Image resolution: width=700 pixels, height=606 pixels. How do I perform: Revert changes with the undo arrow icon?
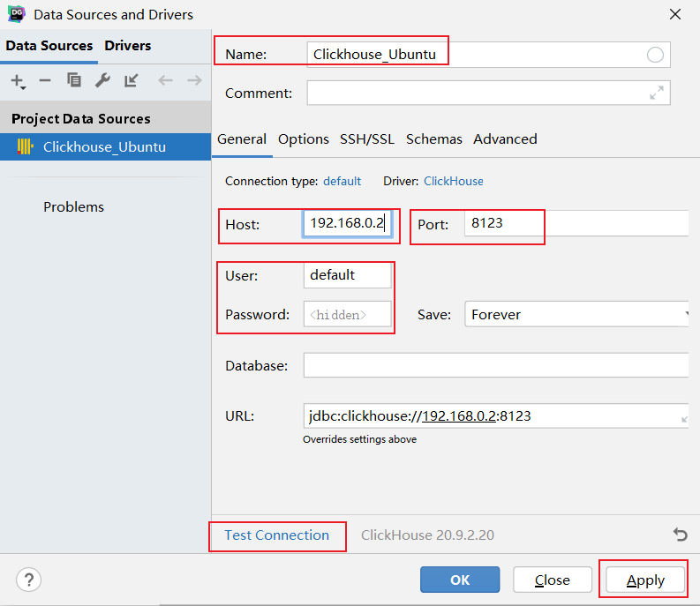tap(680, 535)
